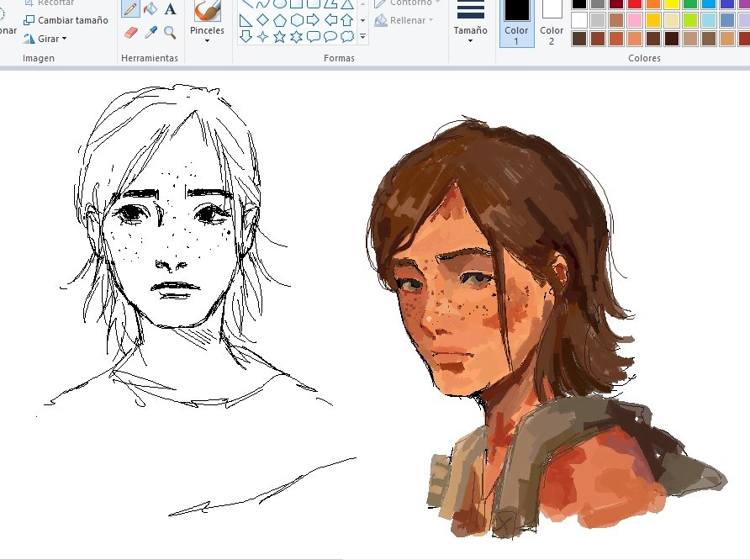This screenshot has height=560, width=750.
Task: Pick the lime green palette swatch
Action: pos(690,20)
